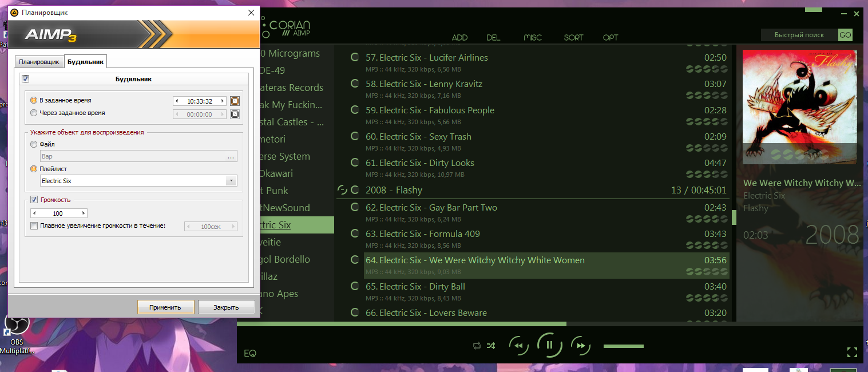Switch to the Планировщик tab

tap(39, 62)
